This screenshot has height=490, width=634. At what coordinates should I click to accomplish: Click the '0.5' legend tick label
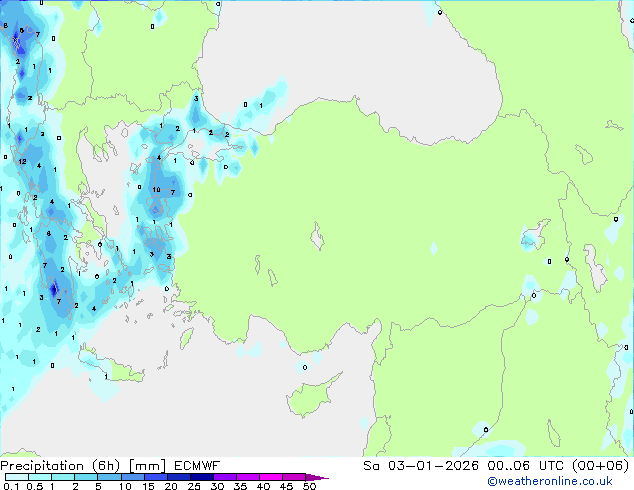click(35, 486)
